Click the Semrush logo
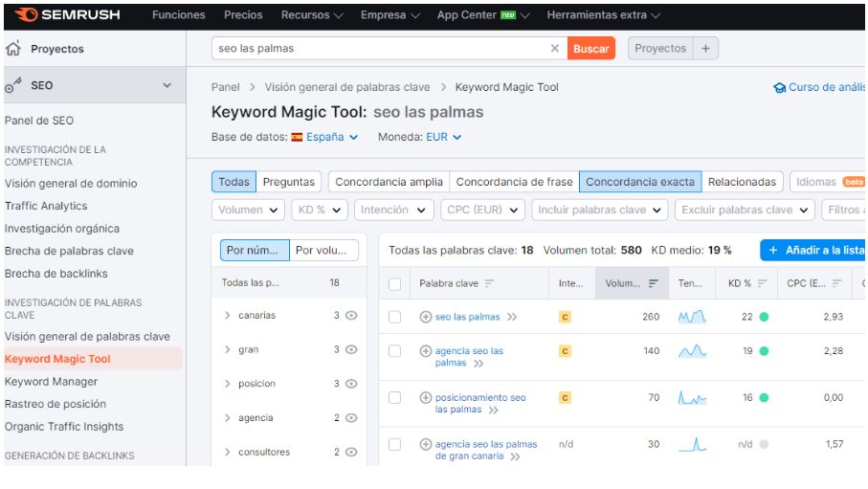The image size is (868, 489). coord(68,15)
